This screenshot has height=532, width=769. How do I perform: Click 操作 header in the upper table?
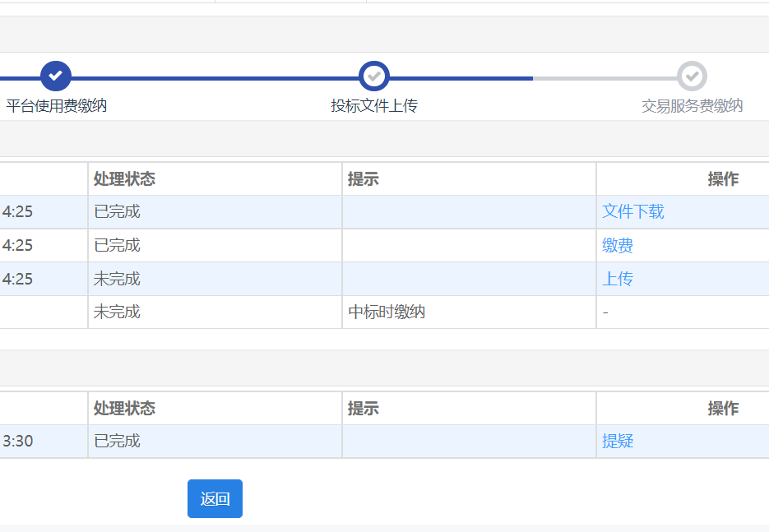723,179
